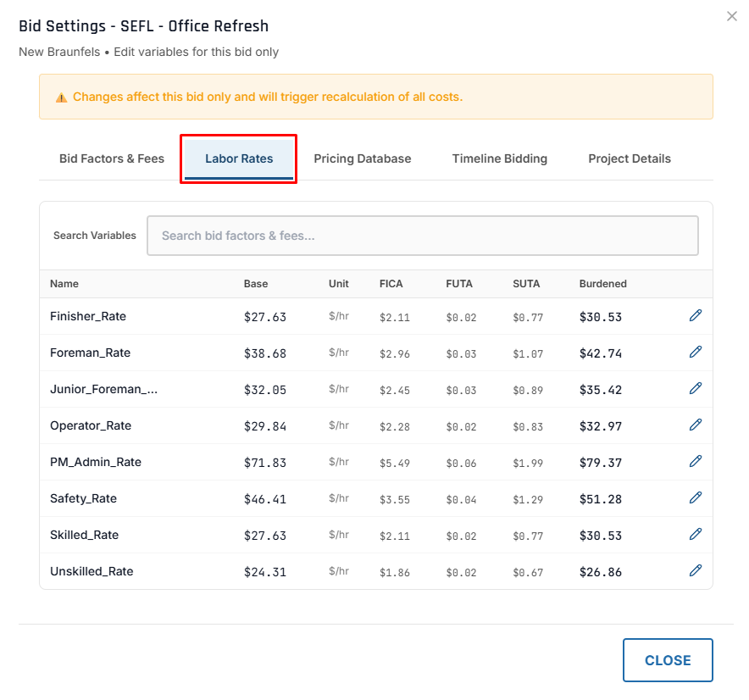Click the Base column header
The width and height of the screenshot is (749, 700).
coord(256,284)
